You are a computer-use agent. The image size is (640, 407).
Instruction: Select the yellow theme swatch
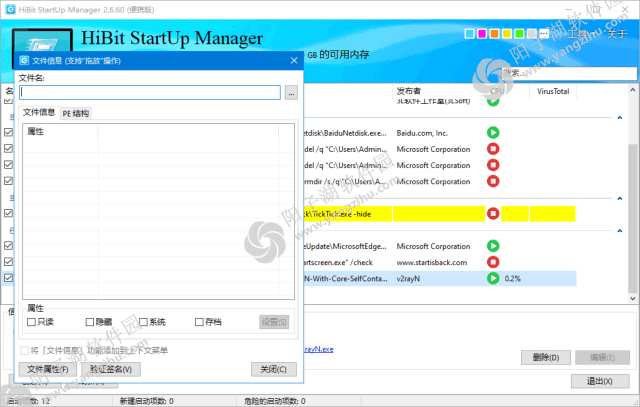click(x=507, y=33)
